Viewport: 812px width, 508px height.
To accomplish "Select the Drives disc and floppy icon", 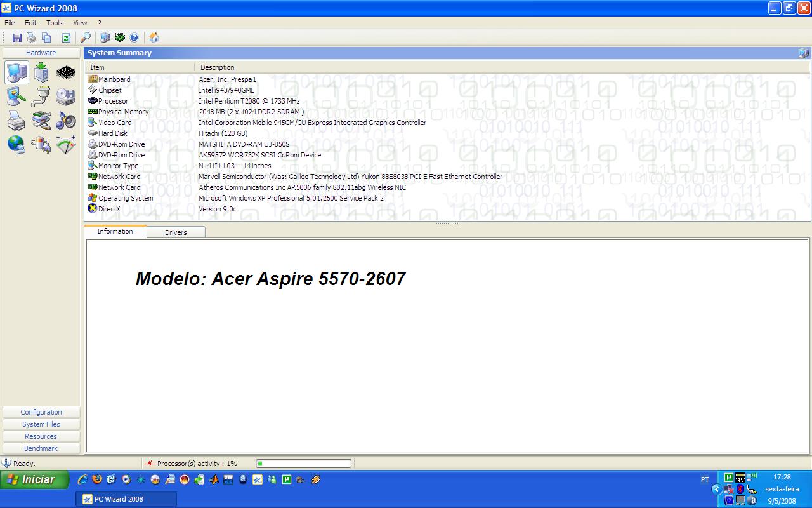I will [66, 97].
